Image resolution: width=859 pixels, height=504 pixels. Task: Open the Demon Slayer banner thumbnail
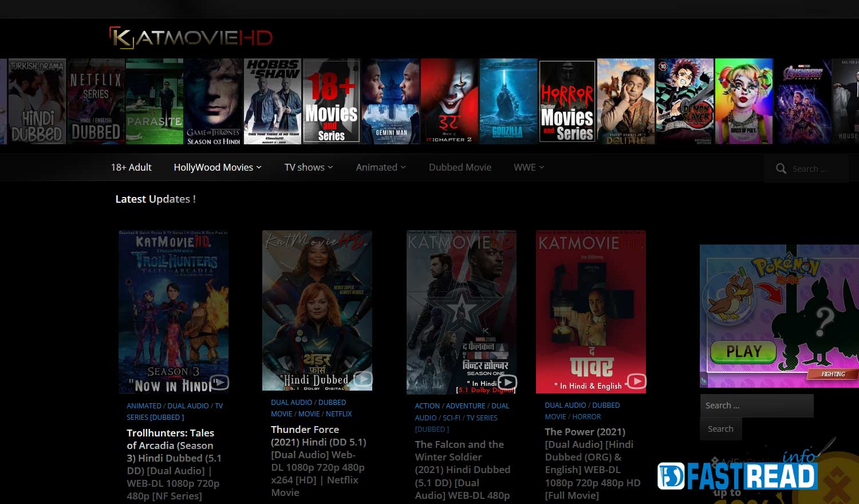click(x=685, y=101)
